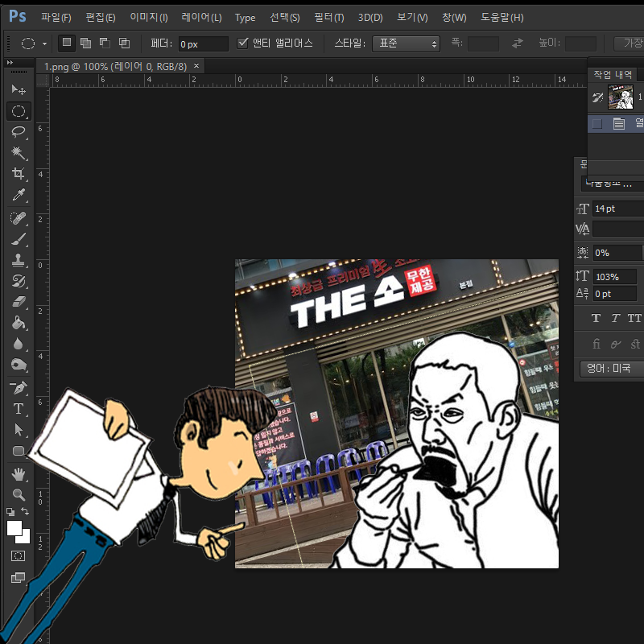The height and width of the screenshot is (644, 644).
Task: Toggle faux italic T button
Action: coord(615,318)
